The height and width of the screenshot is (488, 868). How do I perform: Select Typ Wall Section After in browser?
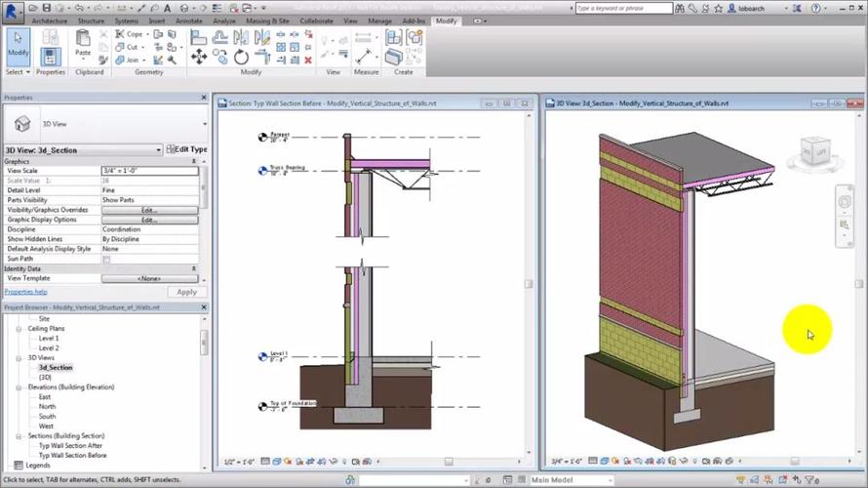(x=70, y=446)
